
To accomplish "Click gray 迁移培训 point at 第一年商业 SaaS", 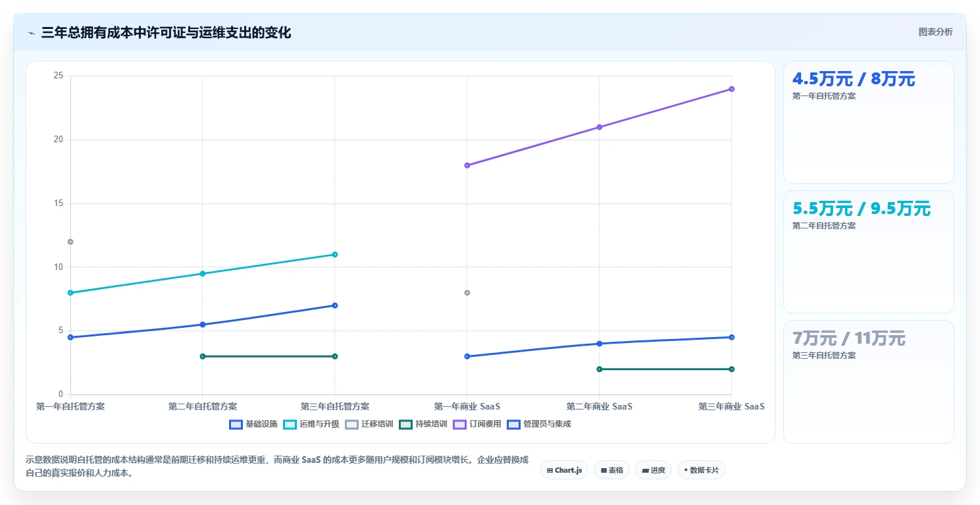I will pyautogui.click(x=467, y=292).
